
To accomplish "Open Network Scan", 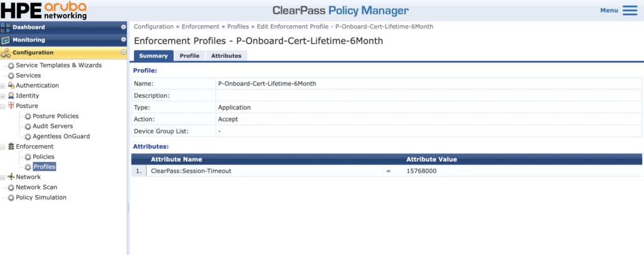I will click(36, 187).
